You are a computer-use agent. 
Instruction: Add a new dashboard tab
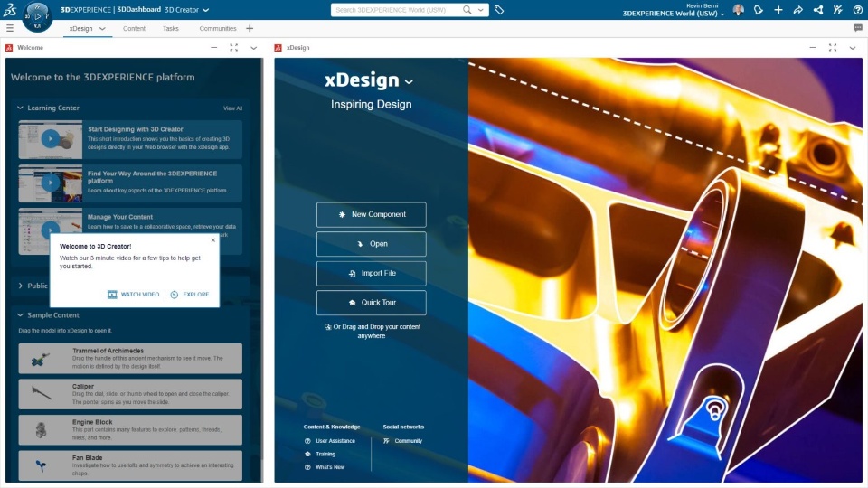point(250,28)
